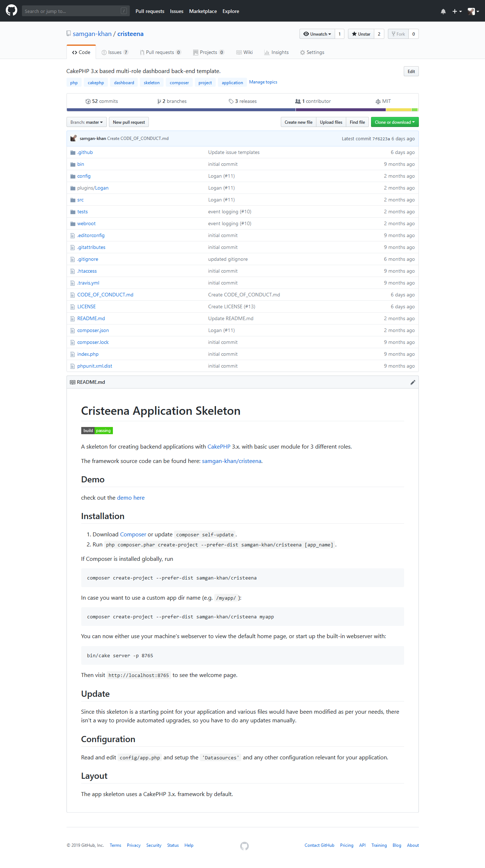The height and width of the screenshot is (868, 485).
Task: Click the samgan-khan commit author avatar
Action: [74, 138]
